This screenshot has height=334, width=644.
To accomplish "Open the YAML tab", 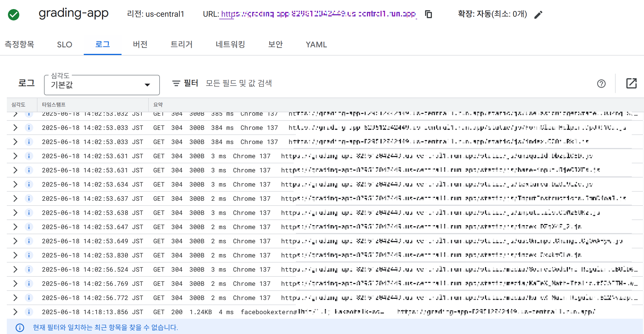I will [316, 45].
